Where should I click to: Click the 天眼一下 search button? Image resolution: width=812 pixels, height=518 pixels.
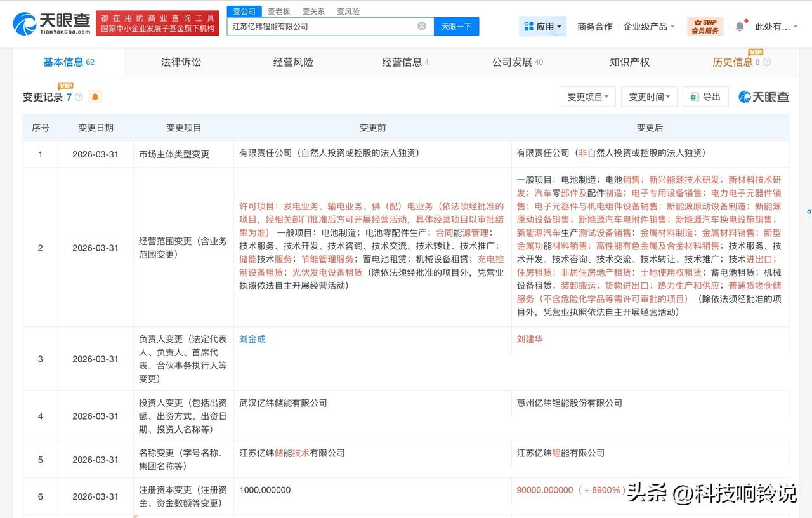coord(456,26)
